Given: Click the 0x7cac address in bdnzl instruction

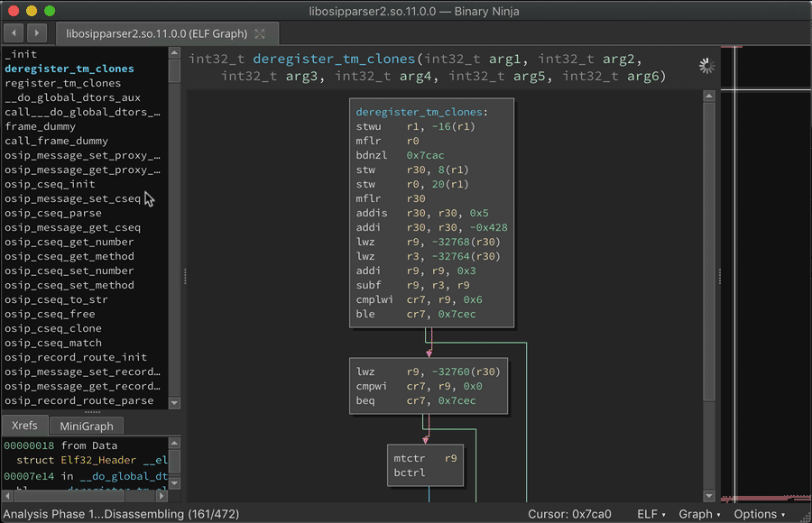Looking at the screenshot, I should point(426,155).
